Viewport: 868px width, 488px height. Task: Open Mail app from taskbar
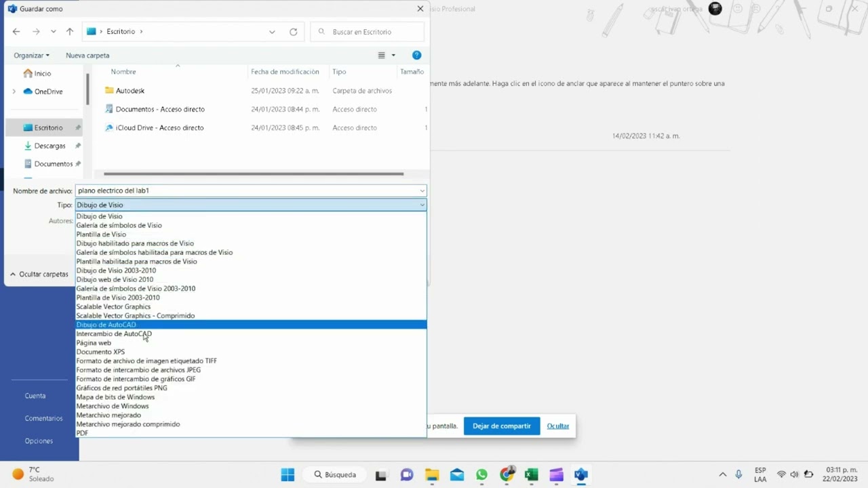457,475
